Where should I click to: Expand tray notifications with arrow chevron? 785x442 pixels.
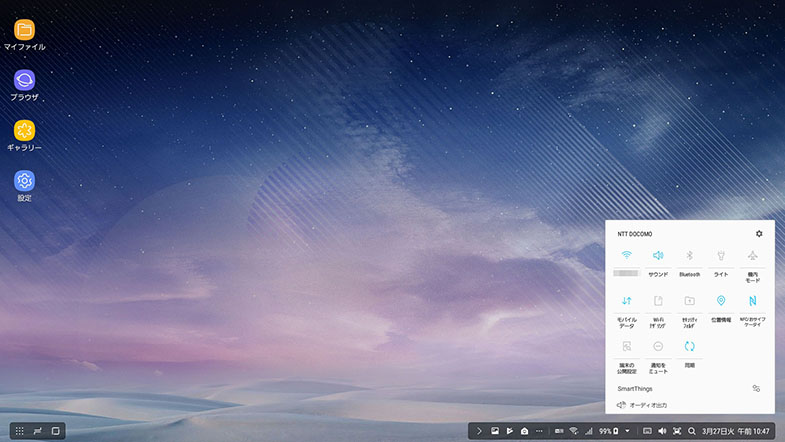tap(479, 431)
